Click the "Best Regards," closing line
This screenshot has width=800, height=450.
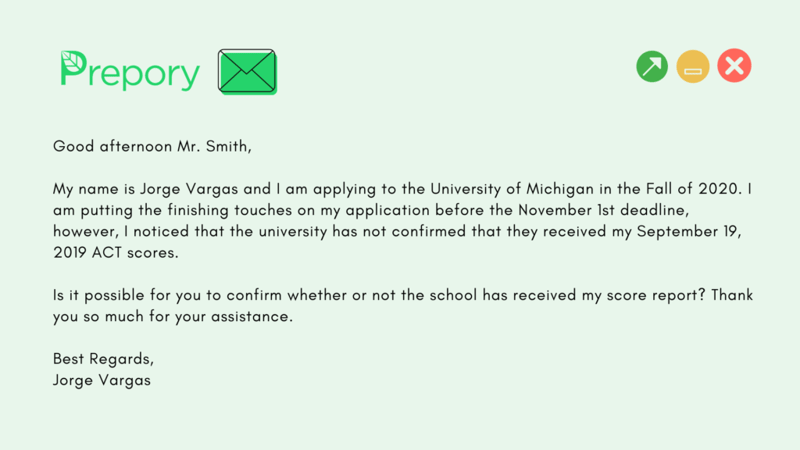click(x=103, y=360)
